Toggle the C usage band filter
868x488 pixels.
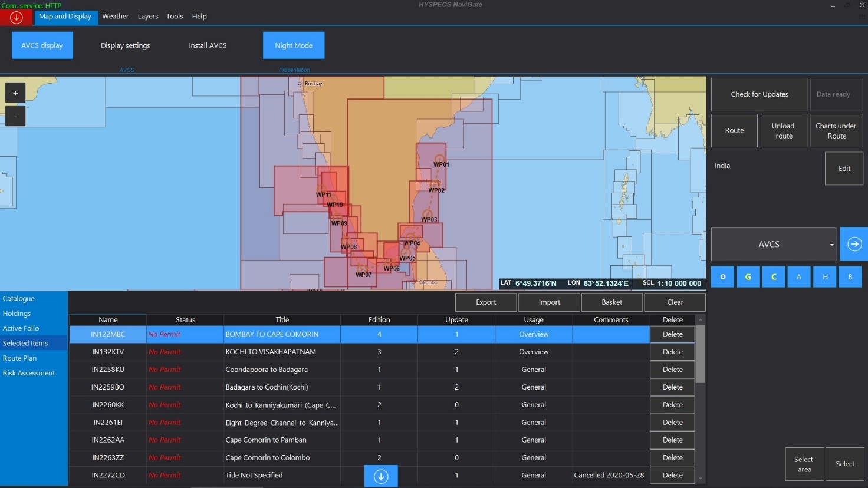click(x=774, y=277)
